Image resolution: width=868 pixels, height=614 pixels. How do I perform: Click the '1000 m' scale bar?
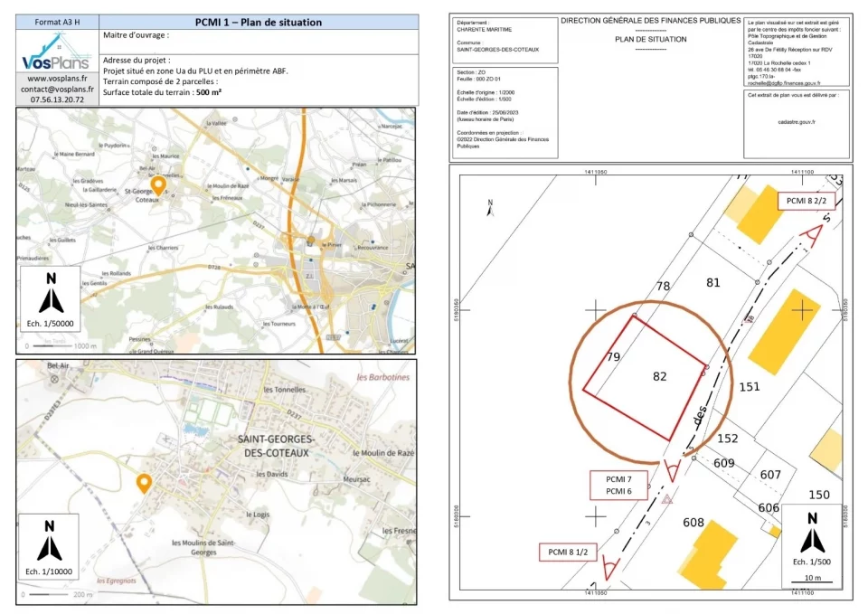coord(61,346)
